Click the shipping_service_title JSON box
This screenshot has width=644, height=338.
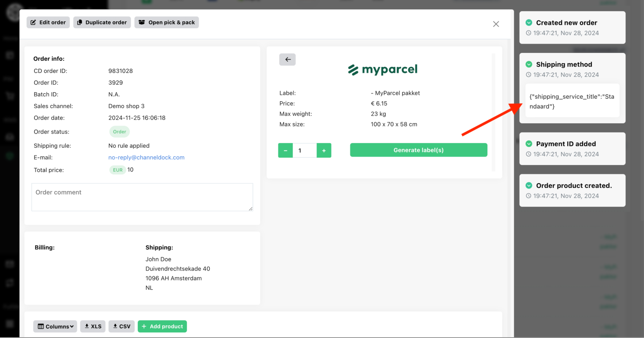pos(572,101)
